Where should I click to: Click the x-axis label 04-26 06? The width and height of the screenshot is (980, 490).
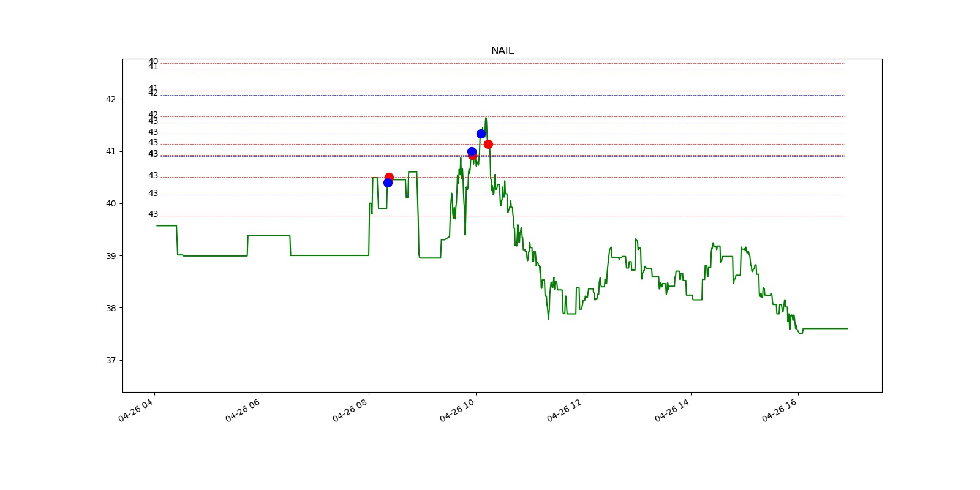[x=243, y=410]
